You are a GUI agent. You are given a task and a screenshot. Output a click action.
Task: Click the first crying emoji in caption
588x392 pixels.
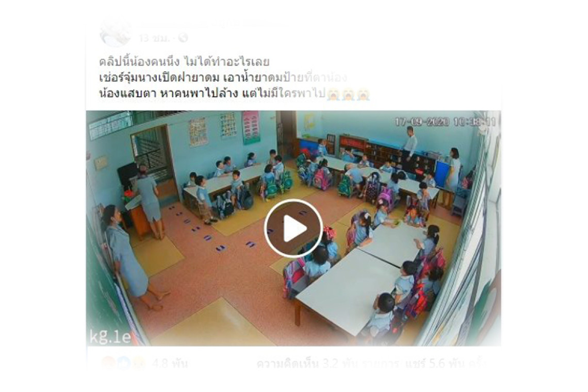point(333,94)
